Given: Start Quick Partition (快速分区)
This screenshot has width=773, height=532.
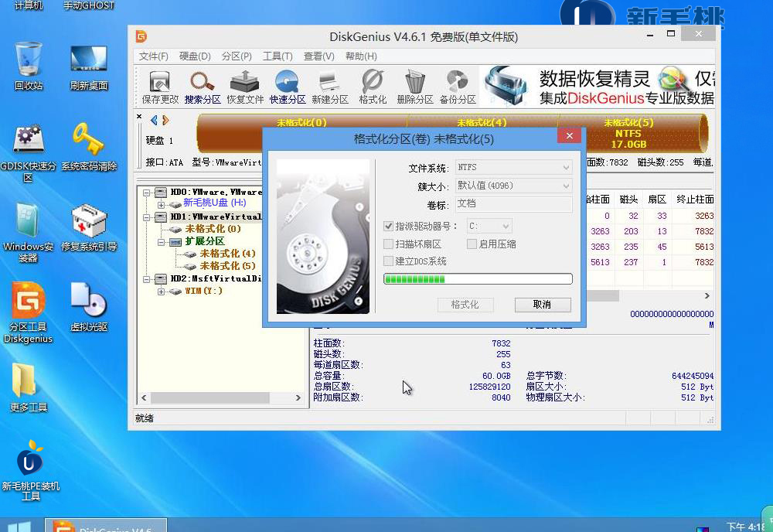Looking at the screenshot, I should pyautogui.click(x=288, y=87).
